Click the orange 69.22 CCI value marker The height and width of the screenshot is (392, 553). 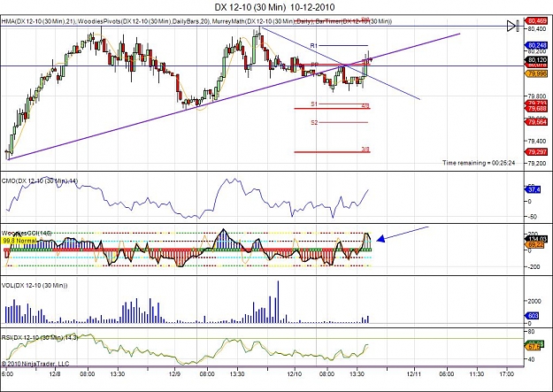coord(535,244)
